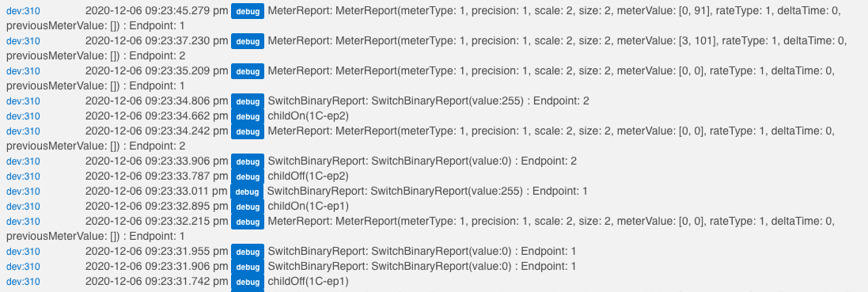Open dev:310 link at 09:23:32.215 entry

point(23,221)
